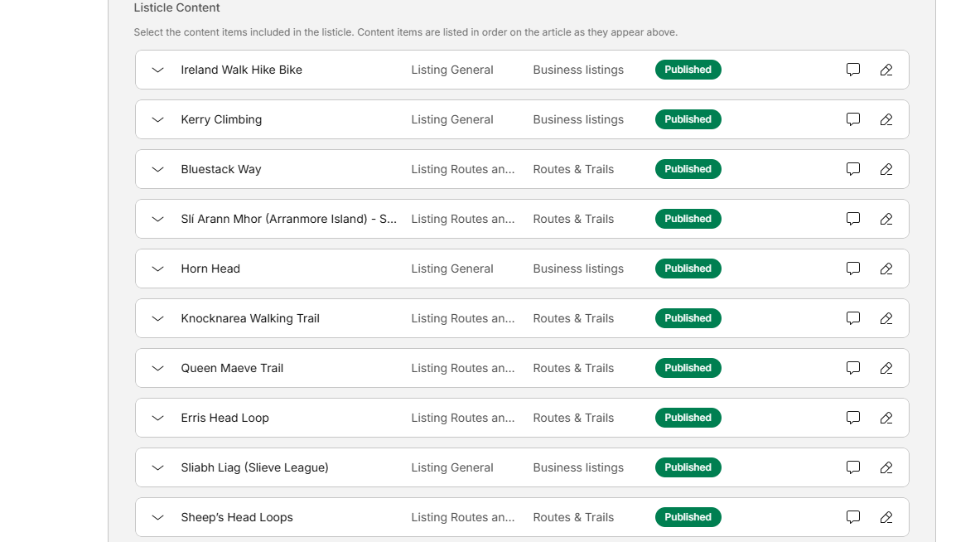Edit the Kerry Climbing item

886,119
